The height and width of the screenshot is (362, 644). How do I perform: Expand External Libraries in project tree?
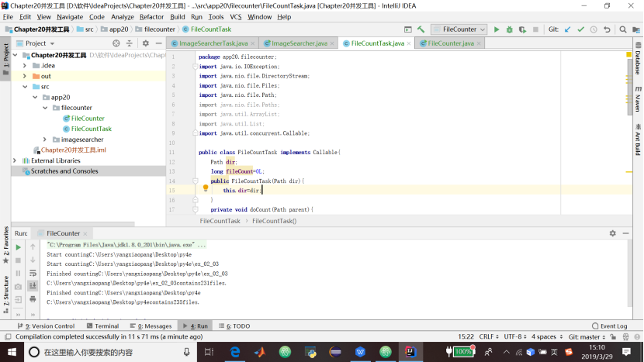[16, 160]
